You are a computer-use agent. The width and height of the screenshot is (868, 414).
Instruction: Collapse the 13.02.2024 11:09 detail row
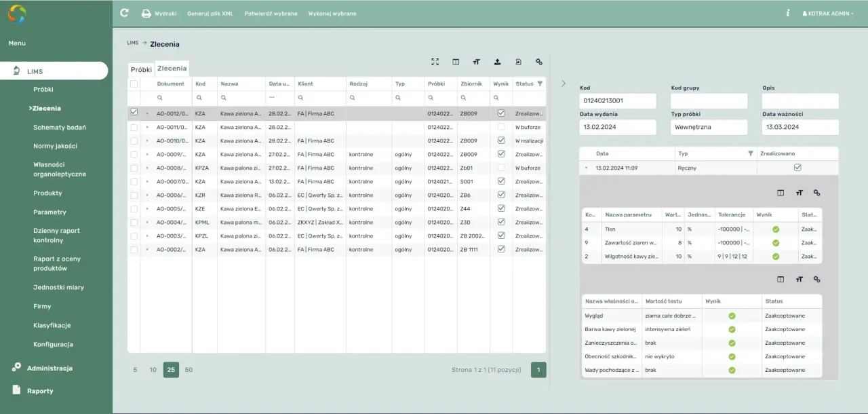[x=586, y=168]
